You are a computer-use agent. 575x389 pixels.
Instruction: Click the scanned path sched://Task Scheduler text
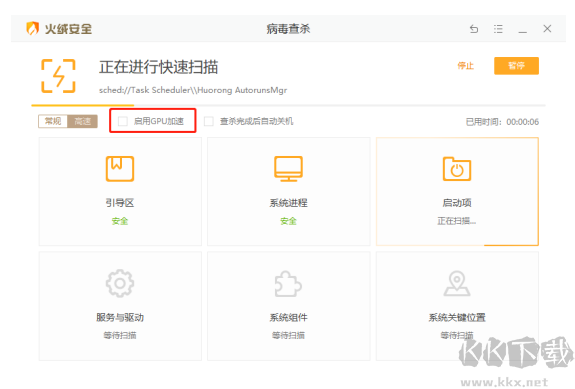click(x=193, y=90)
